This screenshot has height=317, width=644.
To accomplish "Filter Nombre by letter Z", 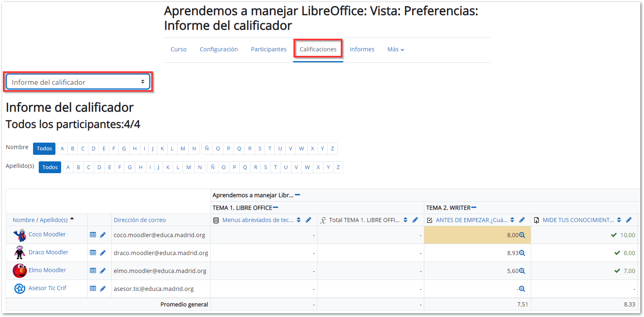I will [x=332, y=148].
